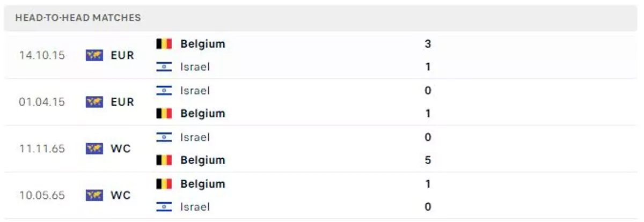Image resolution: width=644 pixels, height=222 pixels.
Task: Click the Israel flag in the 10.05.65 match
Action: (164, 207)
